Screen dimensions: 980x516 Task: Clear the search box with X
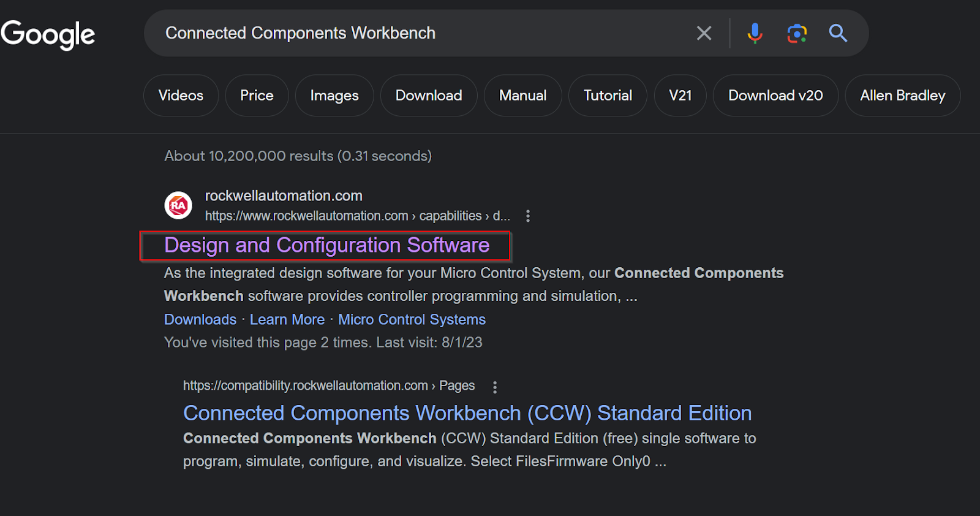[x=704, y=33]
